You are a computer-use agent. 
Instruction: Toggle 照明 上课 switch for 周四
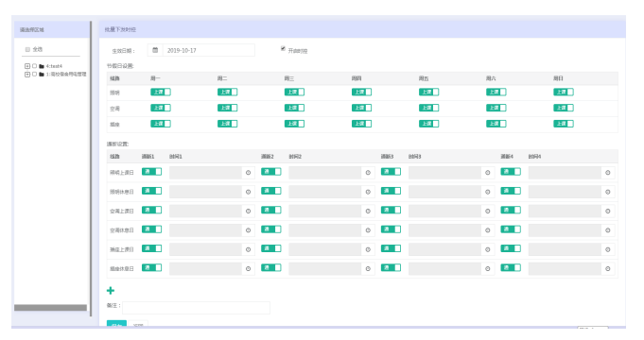361,92
